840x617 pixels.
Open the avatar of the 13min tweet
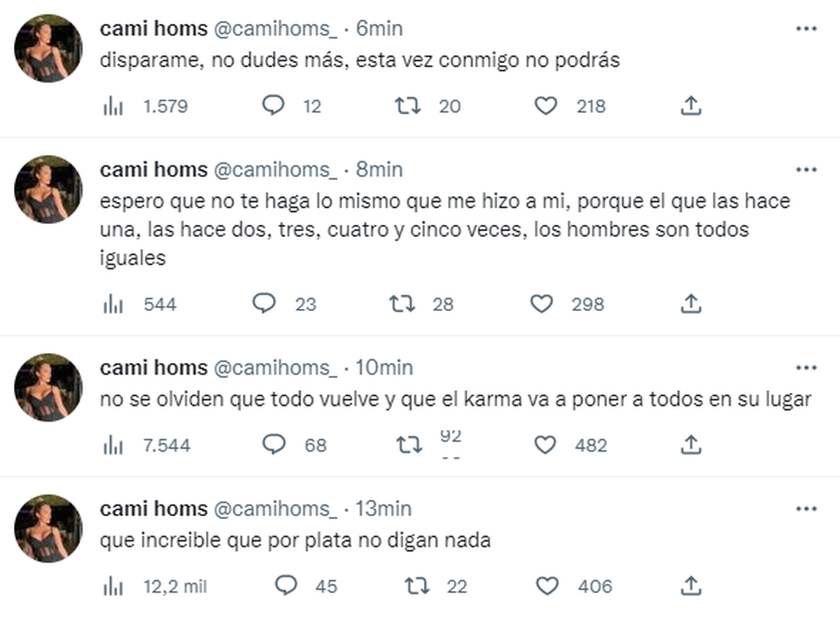coord(49,528)
